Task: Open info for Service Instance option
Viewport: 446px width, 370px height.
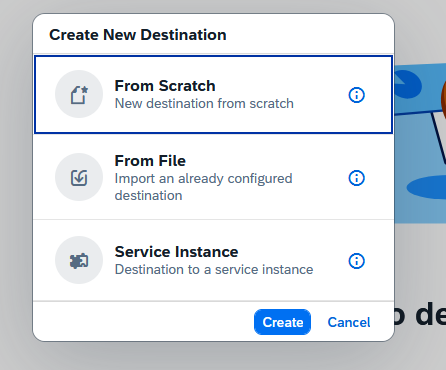Action: point(356,261)
